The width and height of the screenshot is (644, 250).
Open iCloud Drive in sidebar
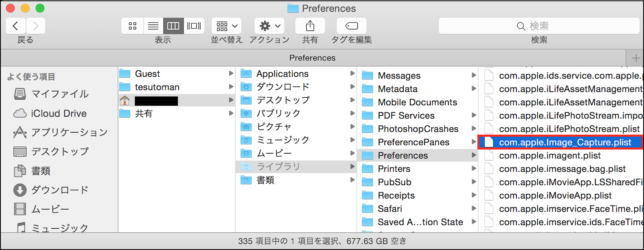pyautogui.click(x=58, y=113)
